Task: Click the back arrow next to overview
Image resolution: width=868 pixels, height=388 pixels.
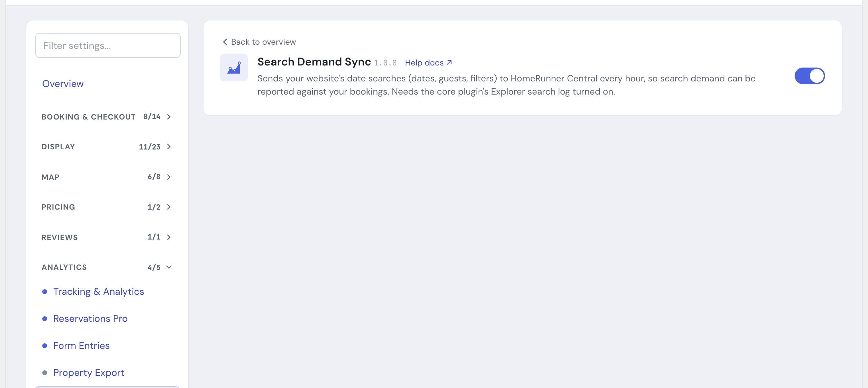Action: [x=225, y=42]
